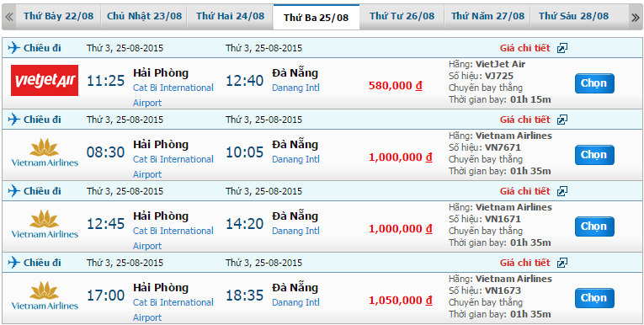The height and width of the screenshot is (325, 644).
Task: Choose the 12:45 flight VN1671 with Chọn
Action: tap(594, 226)
